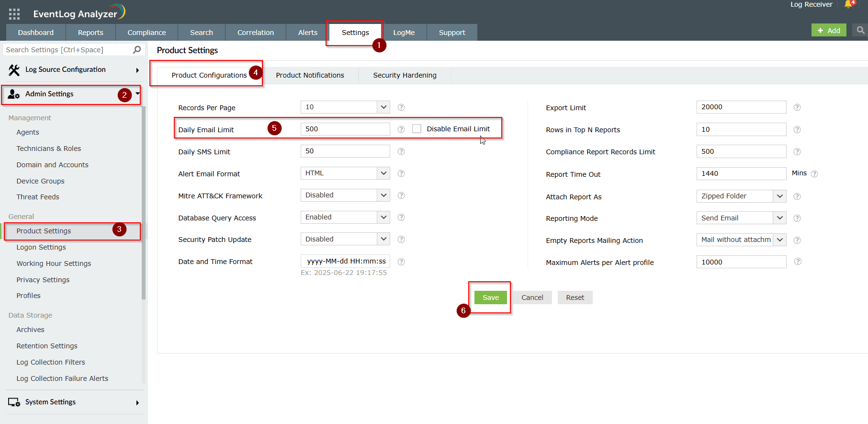
Task: Click help icon beside Empty Reports Mailing Action
Action: [x=797, y=241]
